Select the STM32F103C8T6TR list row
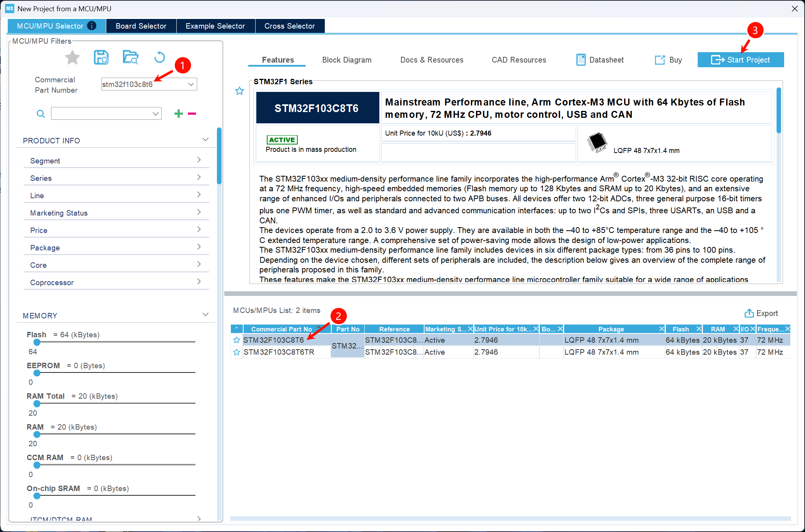 point(510,352)
